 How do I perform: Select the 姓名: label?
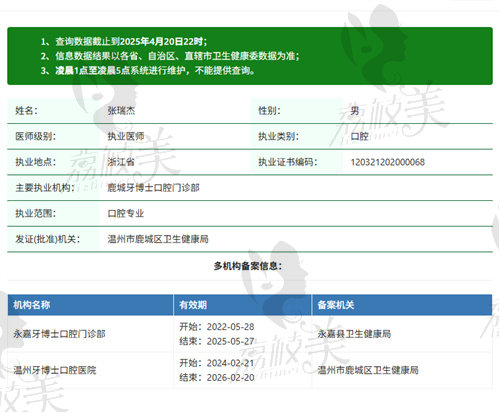(x=26, y=110)
